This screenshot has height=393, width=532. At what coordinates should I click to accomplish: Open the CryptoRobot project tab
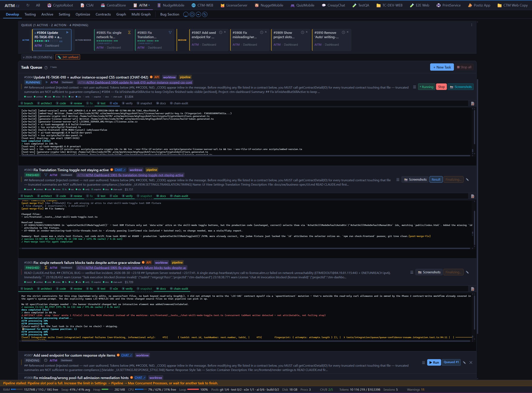[x=60, y=5]
